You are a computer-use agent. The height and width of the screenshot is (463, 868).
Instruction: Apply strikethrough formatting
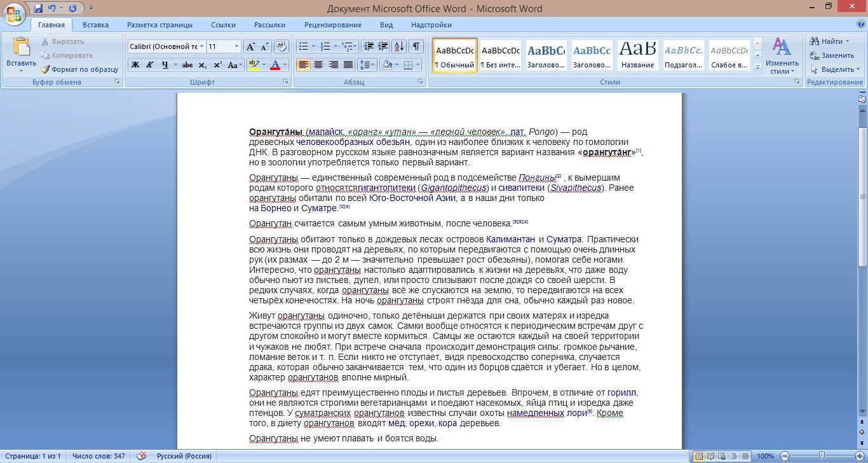click(x=187, y=65)
